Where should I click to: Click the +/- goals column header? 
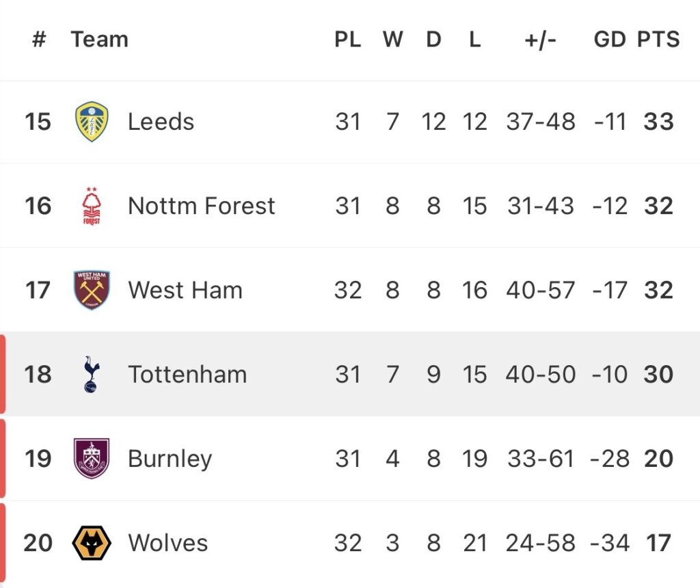click(x=540, y=40)
